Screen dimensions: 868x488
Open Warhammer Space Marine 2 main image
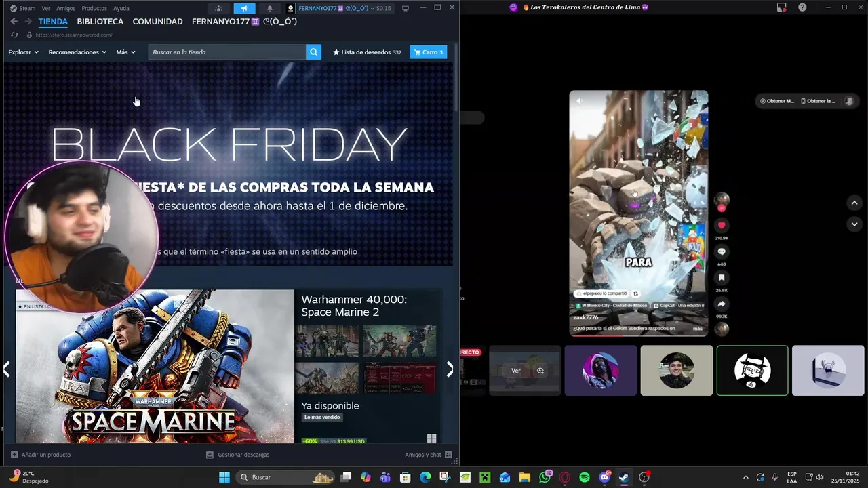click(155, 367)
